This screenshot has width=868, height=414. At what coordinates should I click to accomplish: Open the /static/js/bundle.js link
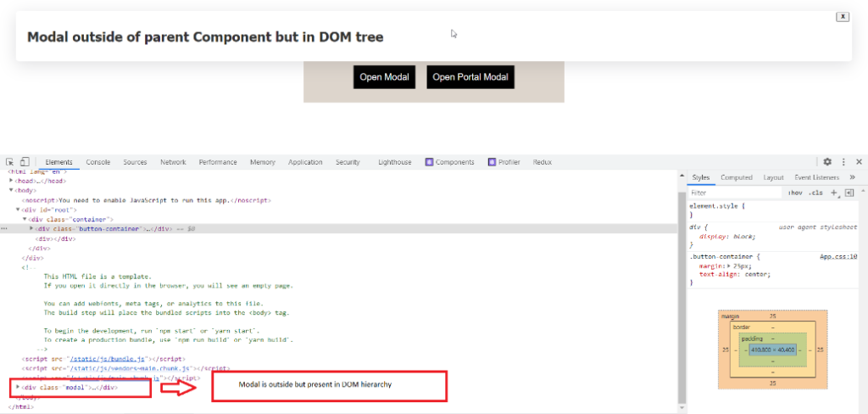tap(108, 359)
